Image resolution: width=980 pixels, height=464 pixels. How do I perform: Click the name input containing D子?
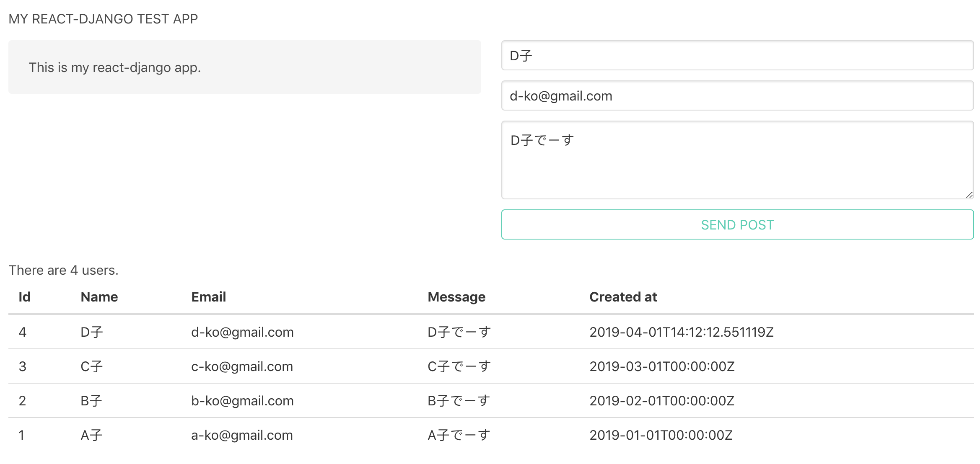click(737, 56)
